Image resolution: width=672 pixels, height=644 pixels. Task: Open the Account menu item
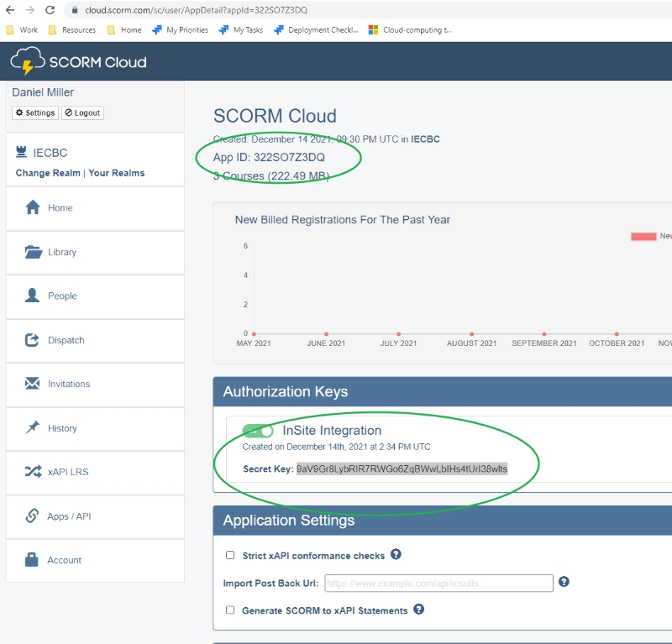tap(64, 560)
